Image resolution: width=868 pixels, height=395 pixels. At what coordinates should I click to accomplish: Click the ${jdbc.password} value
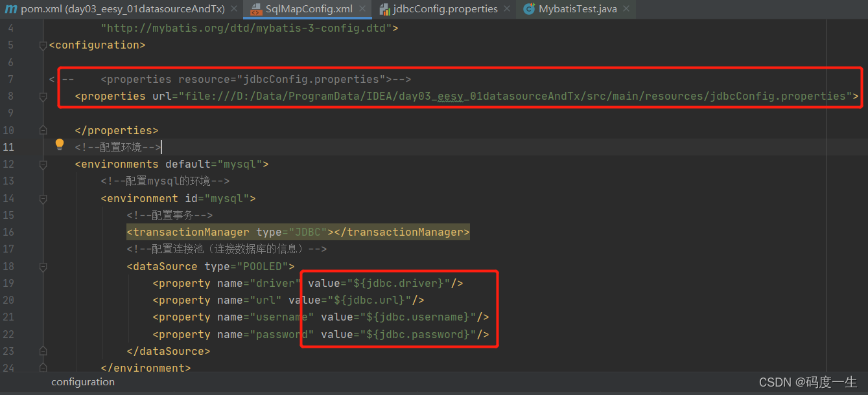pyautogui.click(x=418, y=334)
